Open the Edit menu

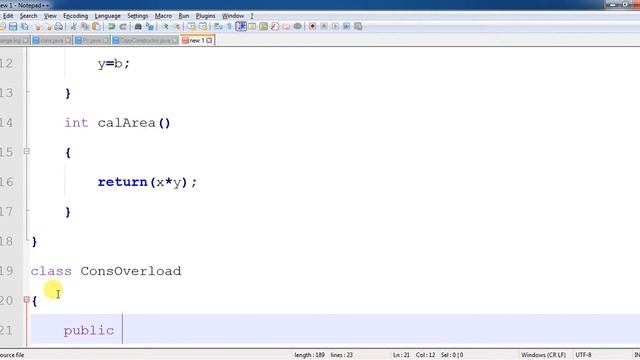click(8, 16)
